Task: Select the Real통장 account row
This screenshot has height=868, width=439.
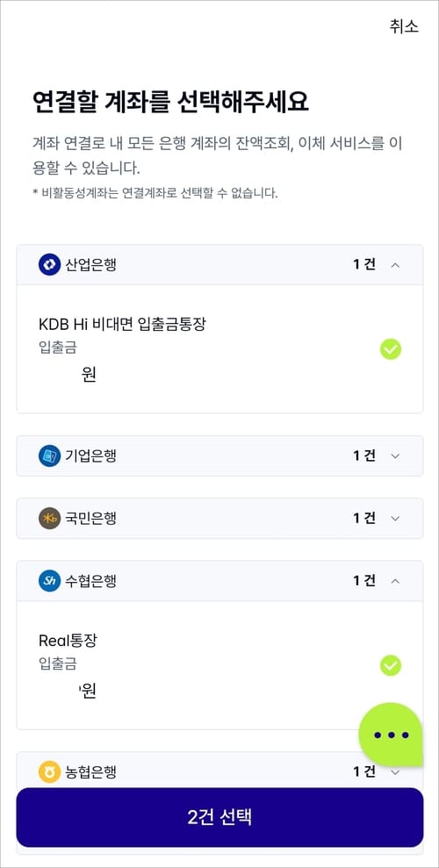Action: pos(219,665)
